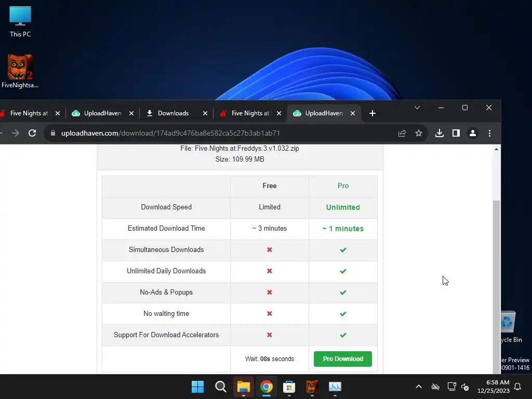Open tab search chevron
This screenshot has height=399, width=532.
click(x=417, y=108)
